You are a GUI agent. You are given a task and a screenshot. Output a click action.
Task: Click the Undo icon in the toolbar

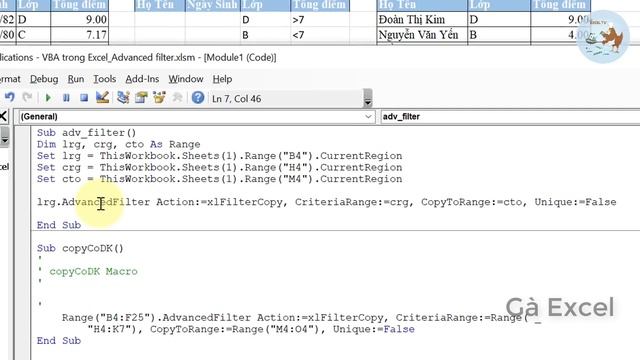[9, 98]
